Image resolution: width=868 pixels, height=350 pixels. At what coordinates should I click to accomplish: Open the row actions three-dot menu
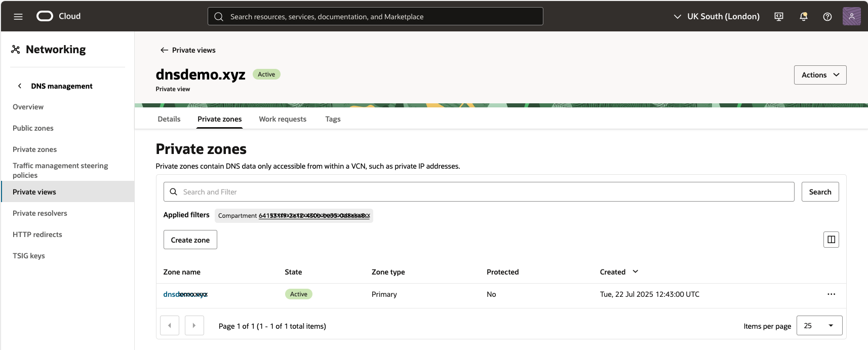(x=831, y=294)
